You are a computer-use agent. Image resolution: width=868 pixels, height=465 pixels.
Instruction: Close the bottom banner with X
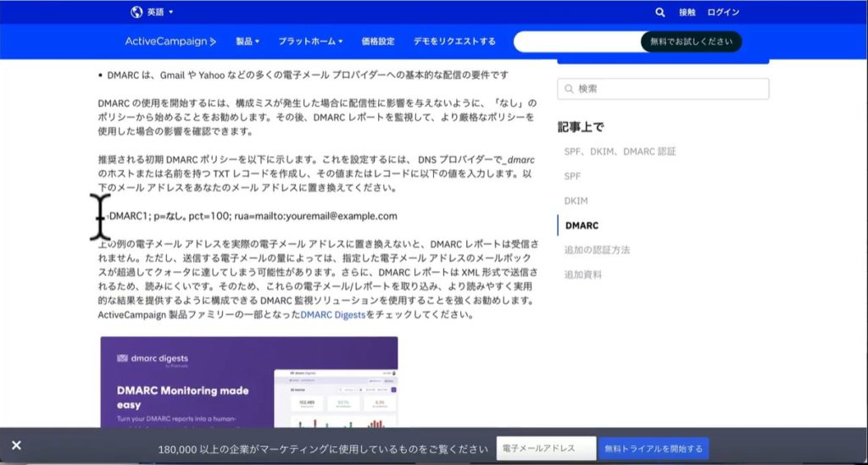(16, 446)
